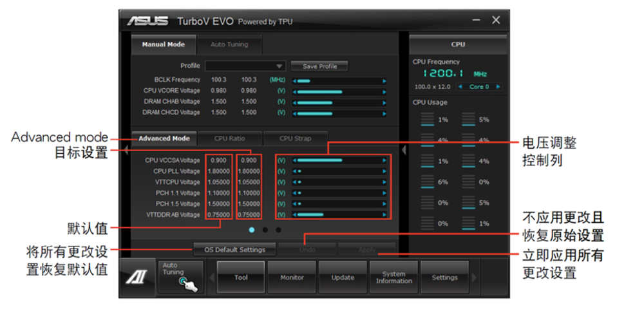Switch to Auto Tuning tab
Viewport: 644px width, 309px height.
pos(229,44)
